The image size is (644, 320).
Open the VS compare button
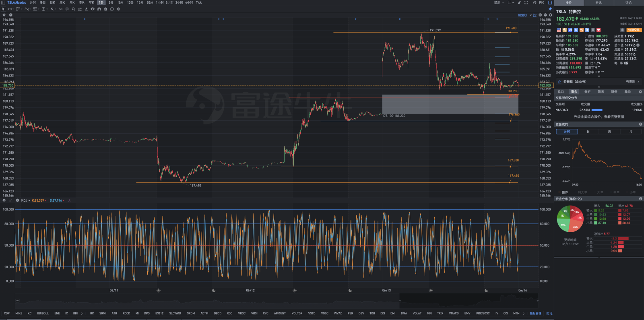[535, 2]
